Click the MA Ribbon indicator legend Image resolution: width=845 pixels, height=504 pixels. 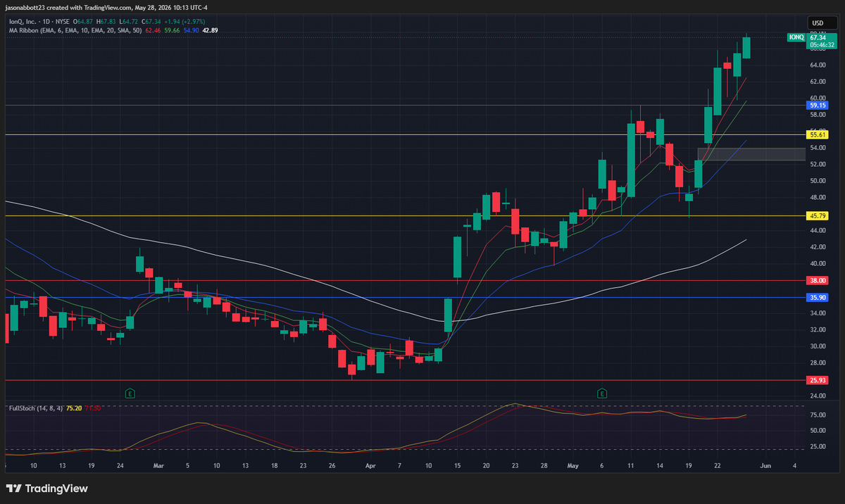(76, 30)
